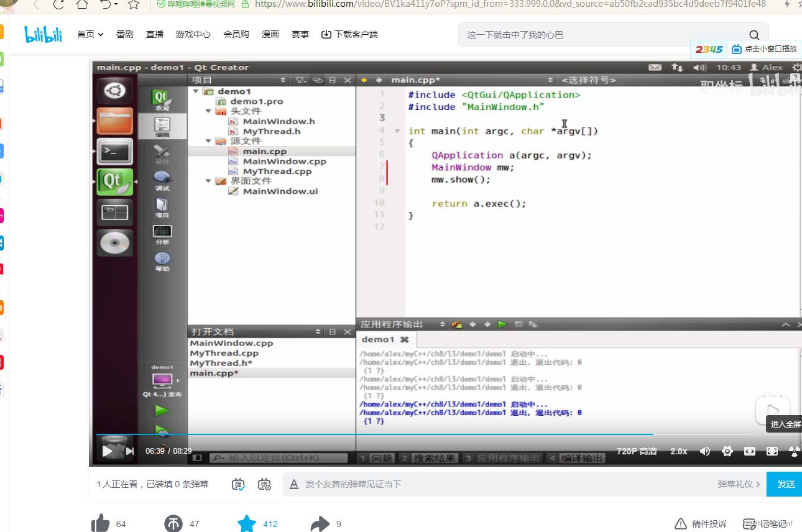The width and height of the screenshot is (802, 532).
Task: Click the bilibili logo
Action: click(44, 34)
